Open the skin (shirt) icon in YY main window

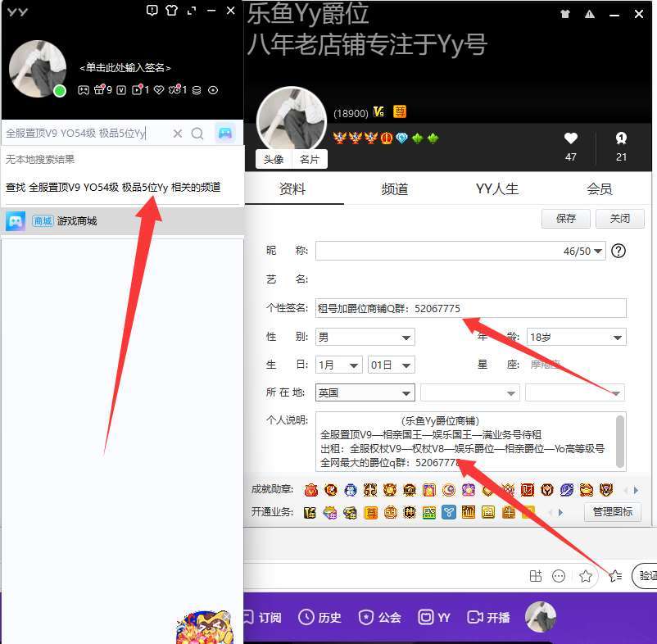tap(171, 10)
